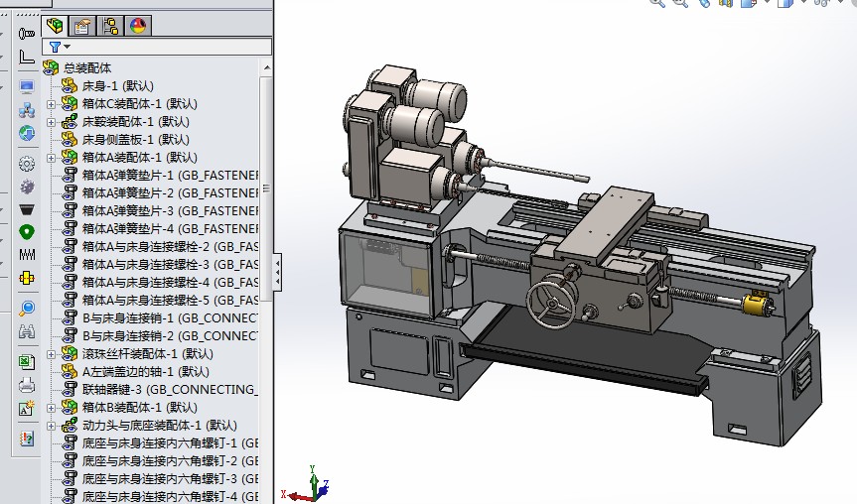Image resolution: width=857 pixels, height=504 pixels.
Task: Select B与床身连接销-2 pin
Action: pyautogui.click(x=170, y=335)
